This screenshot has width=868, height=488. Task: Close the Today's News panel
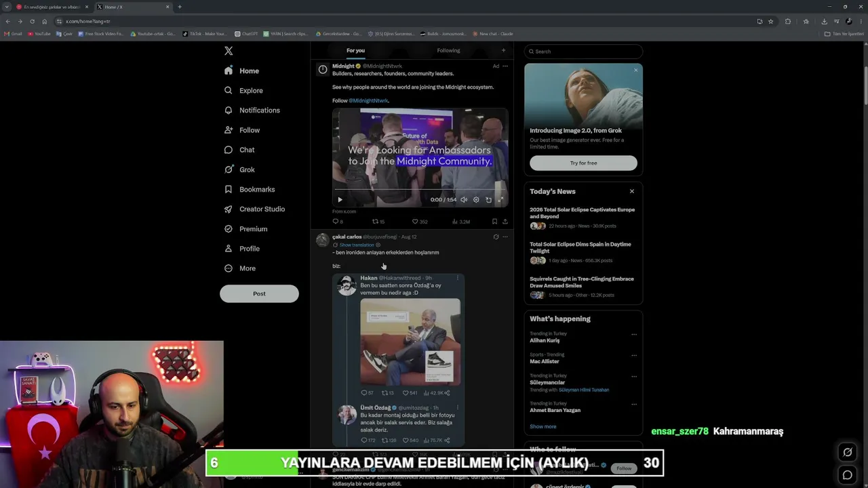[x=631, y=191]
